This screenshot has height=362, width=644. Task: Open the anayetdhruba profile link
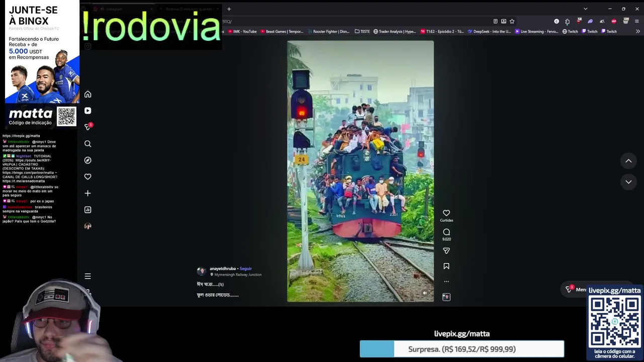(x=222, y=268)
